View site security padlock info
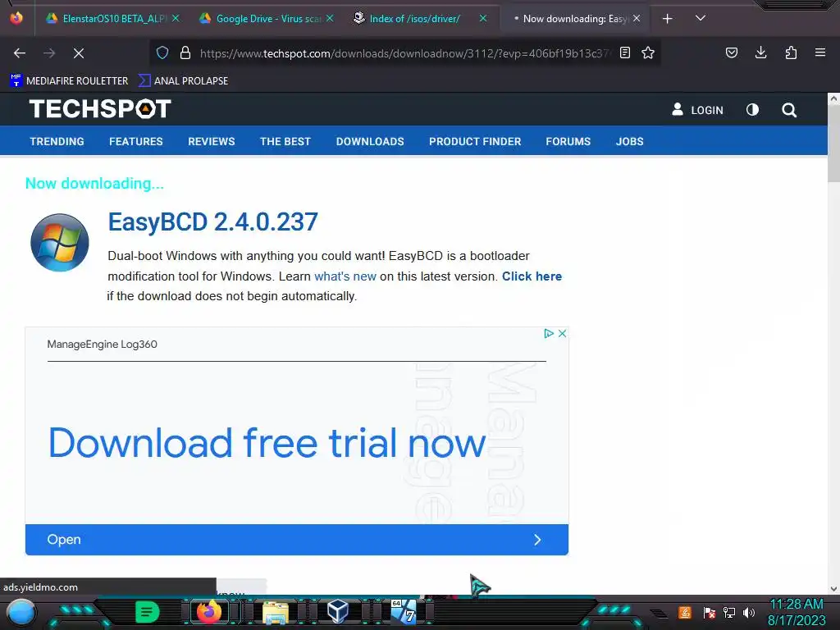 point(185,52)
